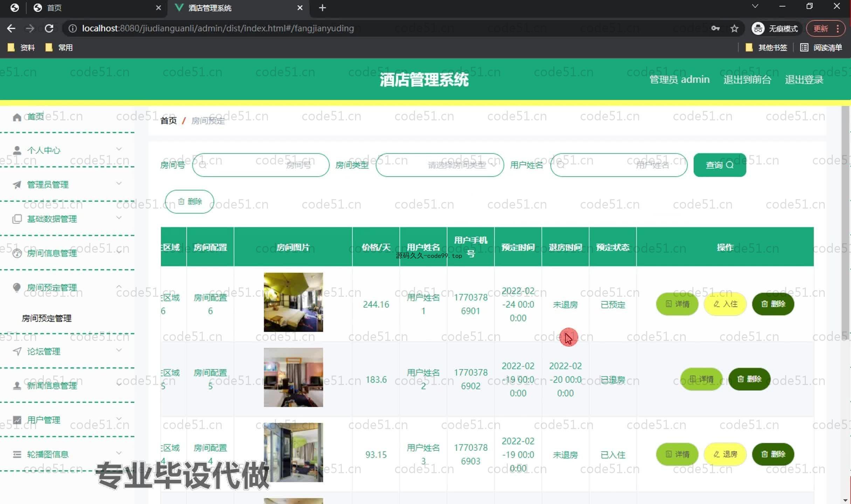Click the 首页 home icon in sidebar
Image resolution: width=851 pixels, height=504 pixels.
(x=17, y=117)
